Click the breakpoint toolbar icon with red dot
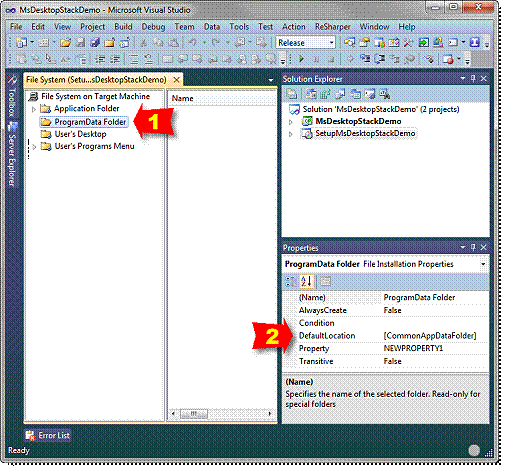Screen dimensions: 509x473 pos(448,59)
